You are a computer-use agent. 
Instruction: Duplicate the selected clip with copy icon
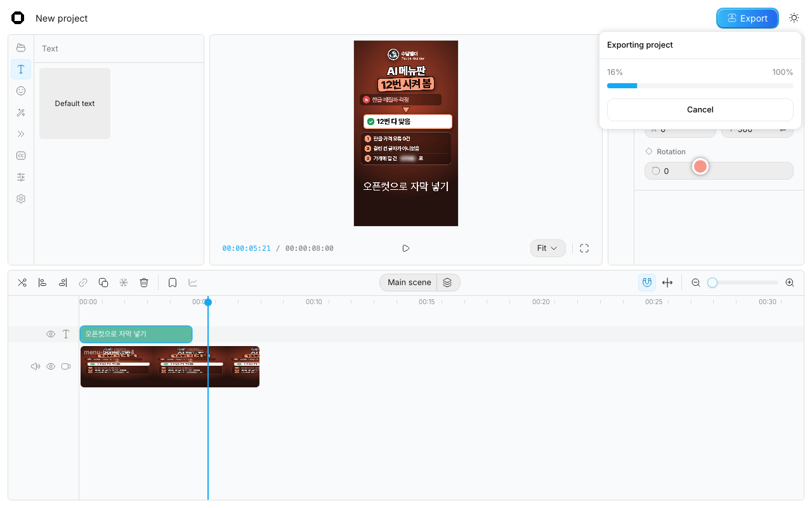tap(103, 283)
